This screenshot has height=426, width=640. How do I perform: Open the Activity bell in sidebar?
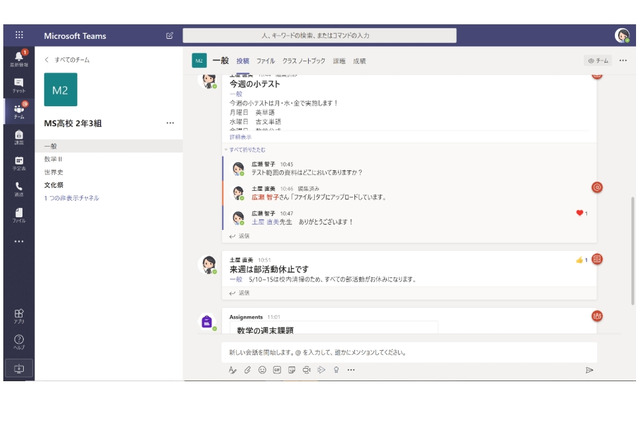19,59
